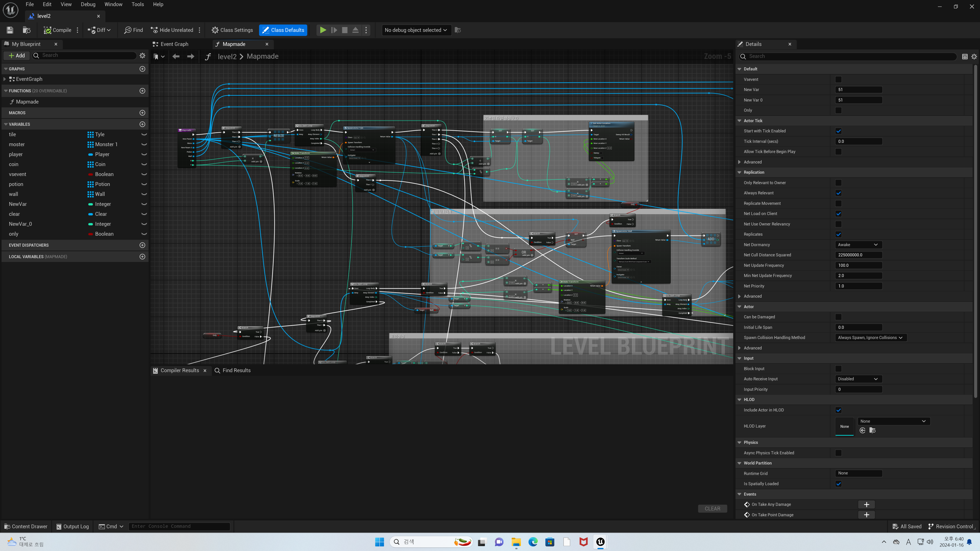The image size is (980, 551).
Task: Collapse the Variables section
Action: point(6,124)
